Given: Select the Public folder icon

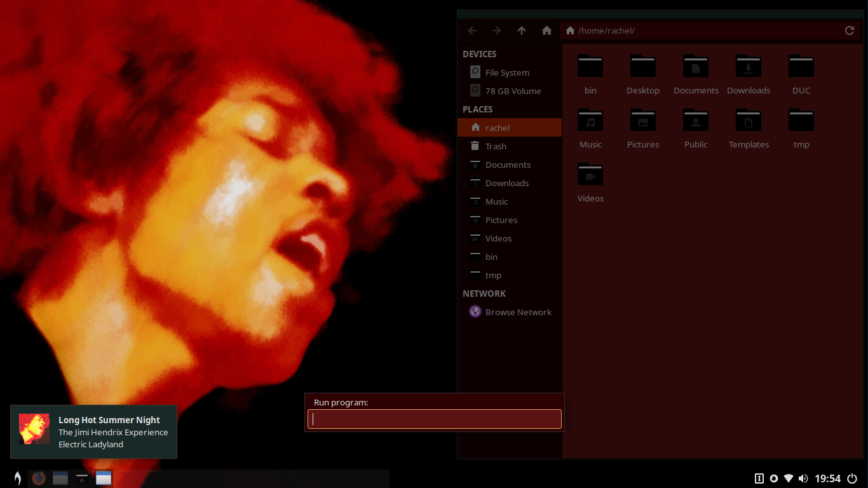Looking at the screenshot, I should [x=696, y=121].
